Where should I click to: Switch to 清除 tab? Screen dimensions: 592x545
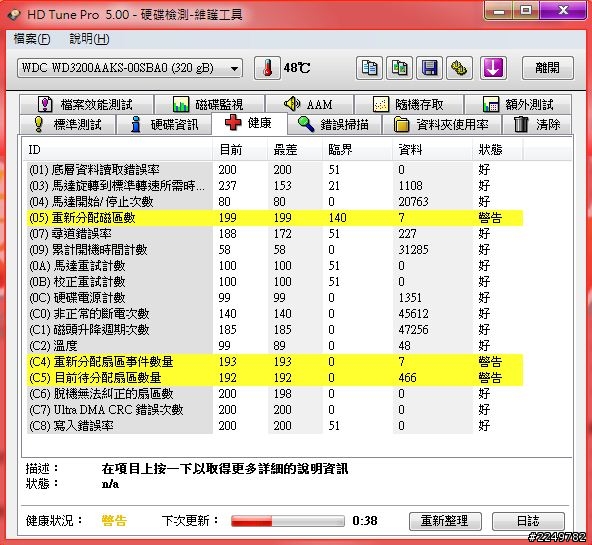point(537,125)
